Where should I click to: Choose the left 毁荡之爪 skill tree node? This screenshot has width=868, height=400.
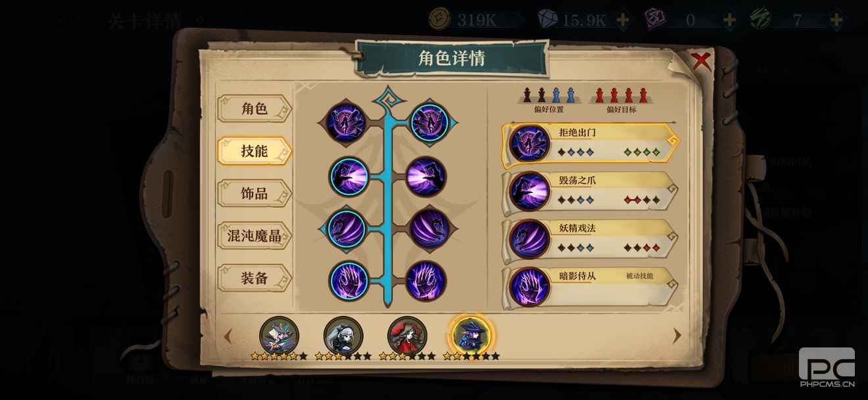pyautogui.click(x=349, y=177)
